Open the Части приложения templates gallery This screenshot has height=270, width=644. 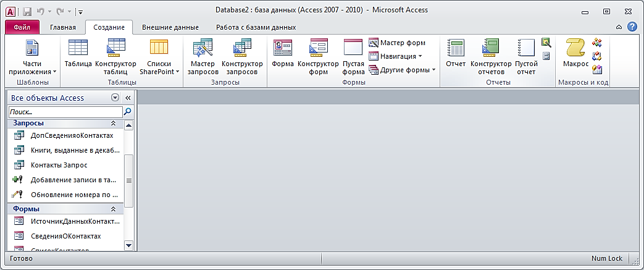[x=32, y=57]
